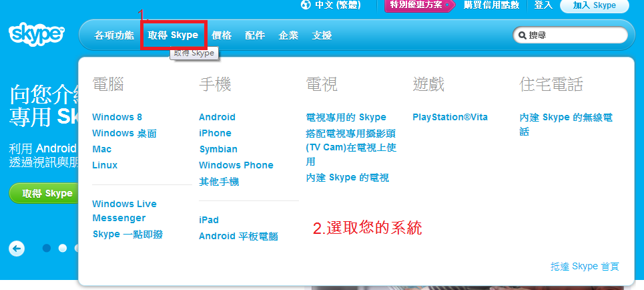The image size is (644, 290).
Task: Click the Skype logo
Action: tap(36, 35)
